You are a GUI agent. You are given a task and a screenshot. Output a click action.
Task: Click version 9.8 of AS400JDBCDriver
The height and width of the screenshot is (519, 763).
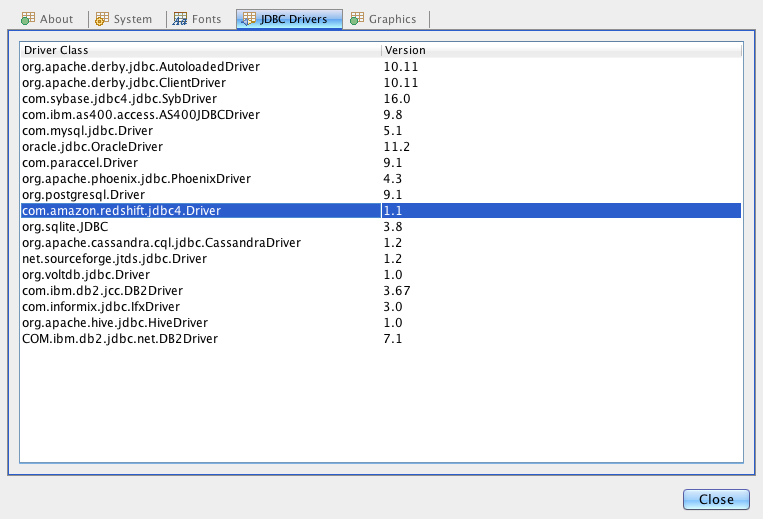(x=393, y=115)
